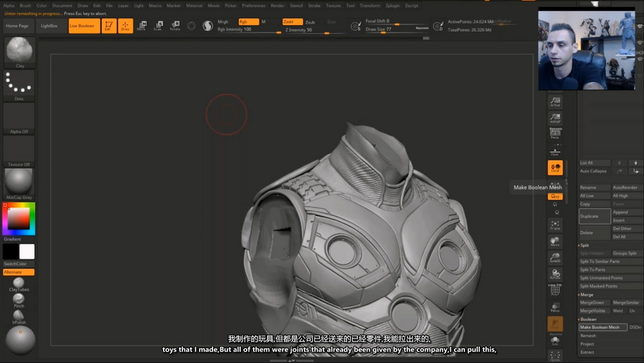644x363 pixels.
Task: Open the Brush menu
Action: point(26,6)
